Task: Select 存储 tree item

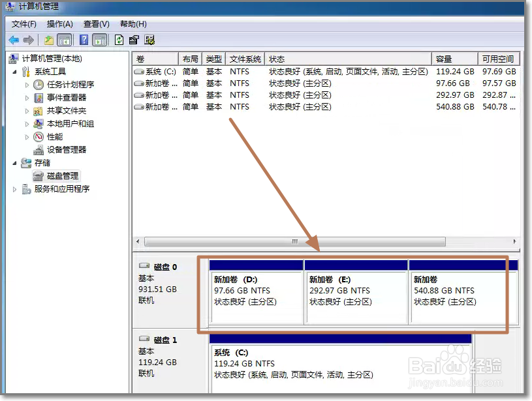Action: coord(42,163)
